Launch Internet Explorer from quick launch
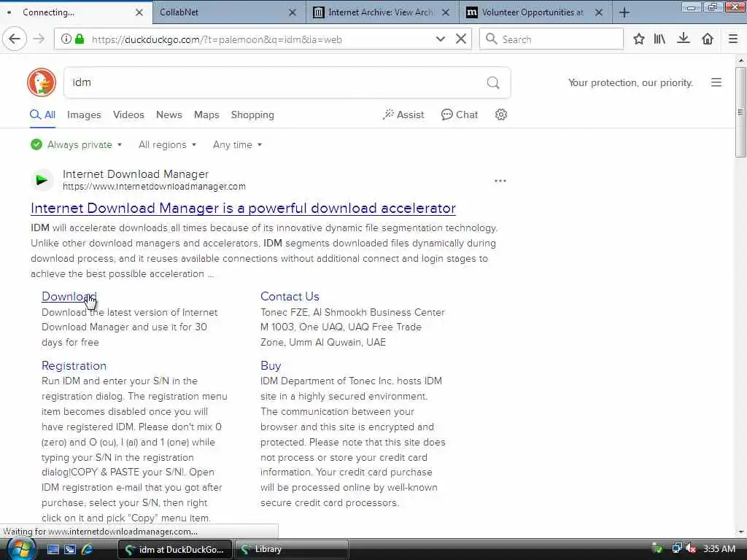Image resolution: width=747 pixels, height=560 pixels. 87,549
